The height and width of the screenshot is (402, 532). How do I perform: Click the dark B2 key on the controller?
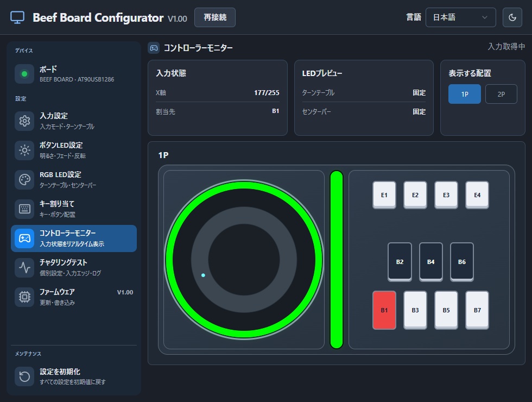(x=400, y=262)
